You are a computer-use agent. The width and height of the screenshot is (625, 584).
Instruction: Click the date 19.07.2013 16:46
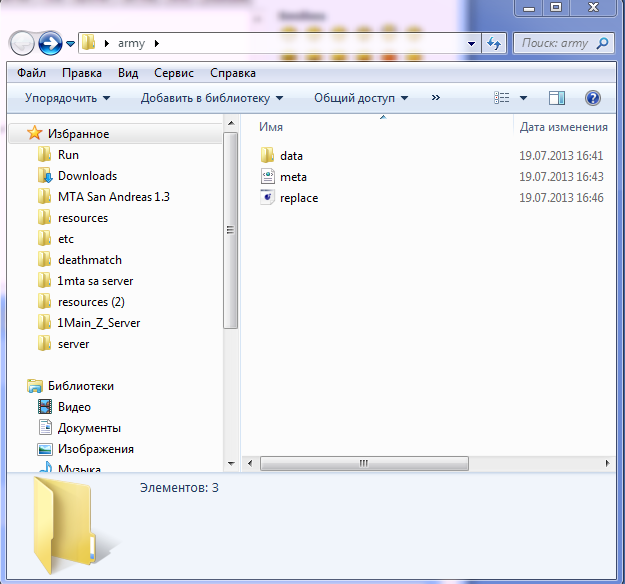click(x=561, y=198)
